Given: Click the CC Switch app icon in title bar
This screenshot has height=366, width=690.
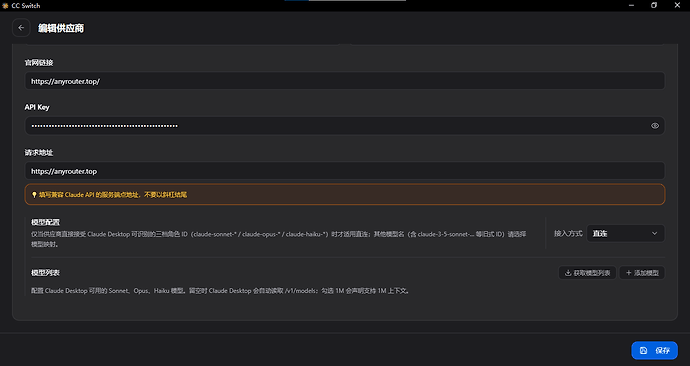Looking at the screenshot, I should point(5,5).
